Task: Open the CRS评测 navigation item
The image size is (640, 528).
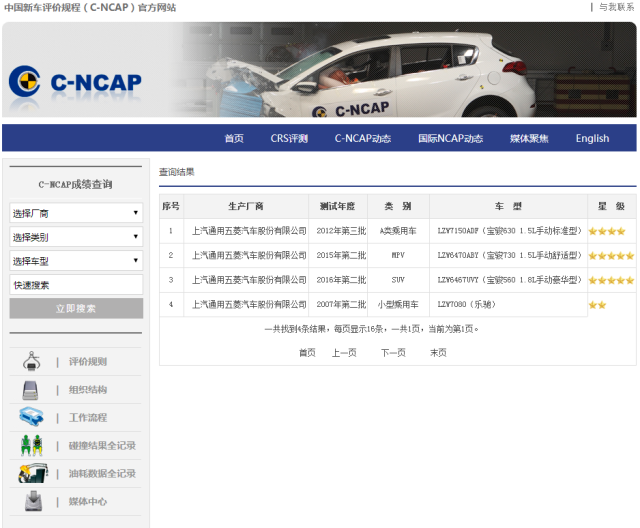Action: (x=289, y=139)
